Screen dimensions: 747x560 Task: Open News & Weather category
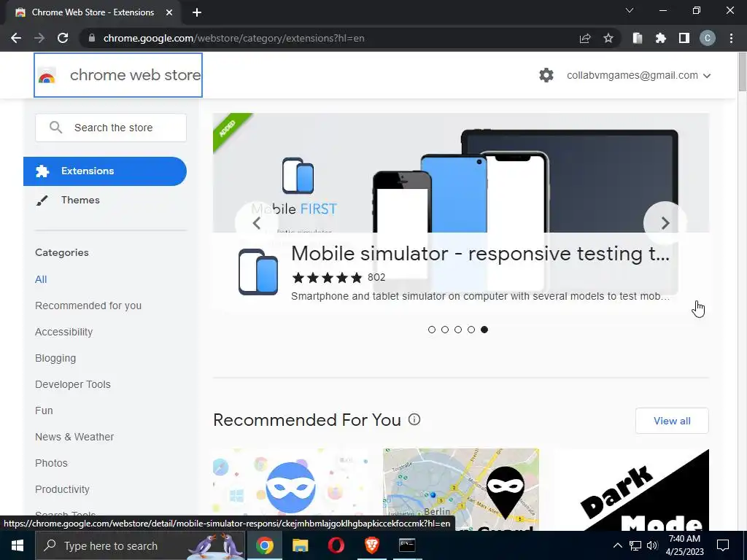coord(74,437)
